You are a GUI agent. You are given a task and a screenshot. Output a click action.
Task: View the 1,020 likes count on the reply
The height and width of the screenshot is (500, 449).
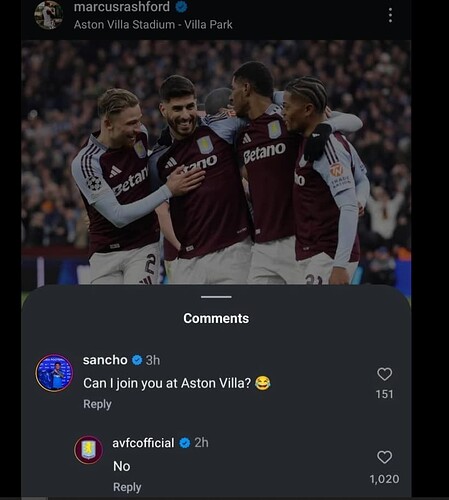pos(384,479)
